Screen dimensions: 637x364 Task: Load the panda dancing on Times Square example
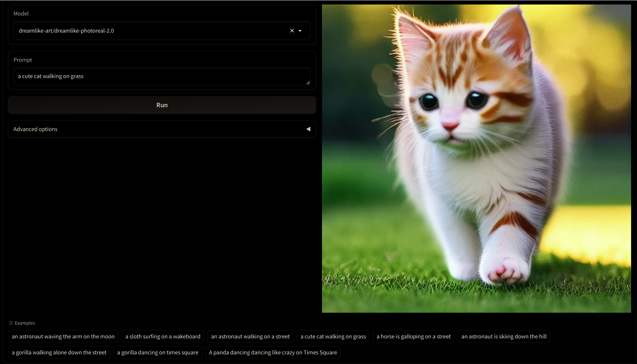point(273,352)
